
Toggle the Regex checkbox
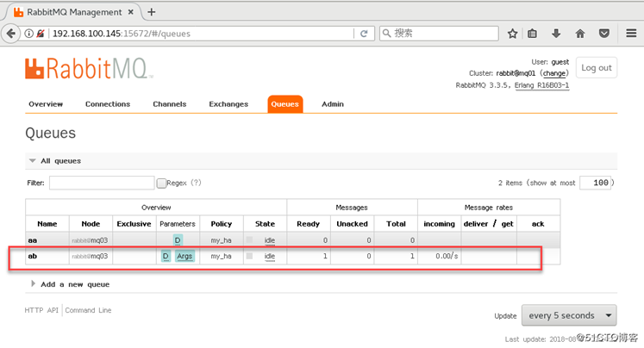161,183
